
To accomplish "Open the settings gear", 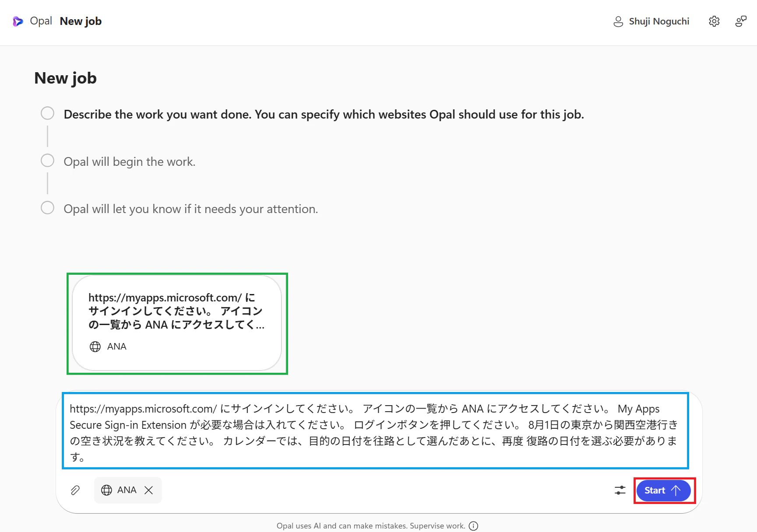I will pyautogui.click(x=714, y=21).
